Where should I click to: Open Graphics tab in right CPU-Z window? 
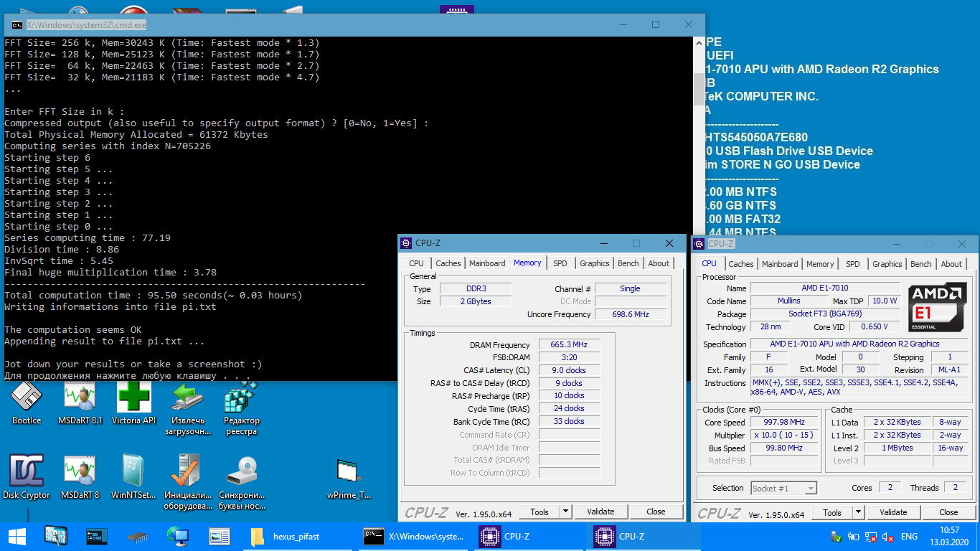click(887, 264)
